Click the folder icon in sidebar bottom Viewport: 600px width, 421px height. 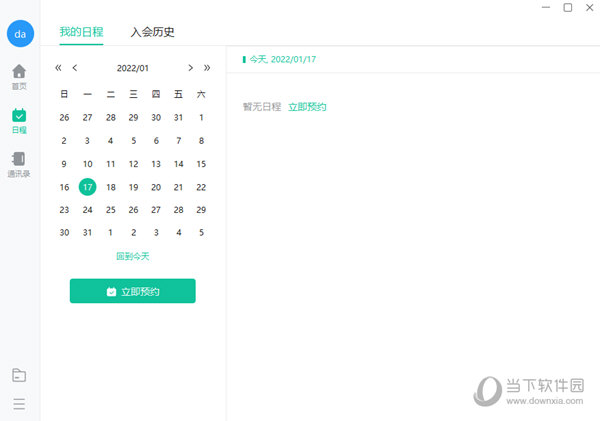(x=19, y=375)
